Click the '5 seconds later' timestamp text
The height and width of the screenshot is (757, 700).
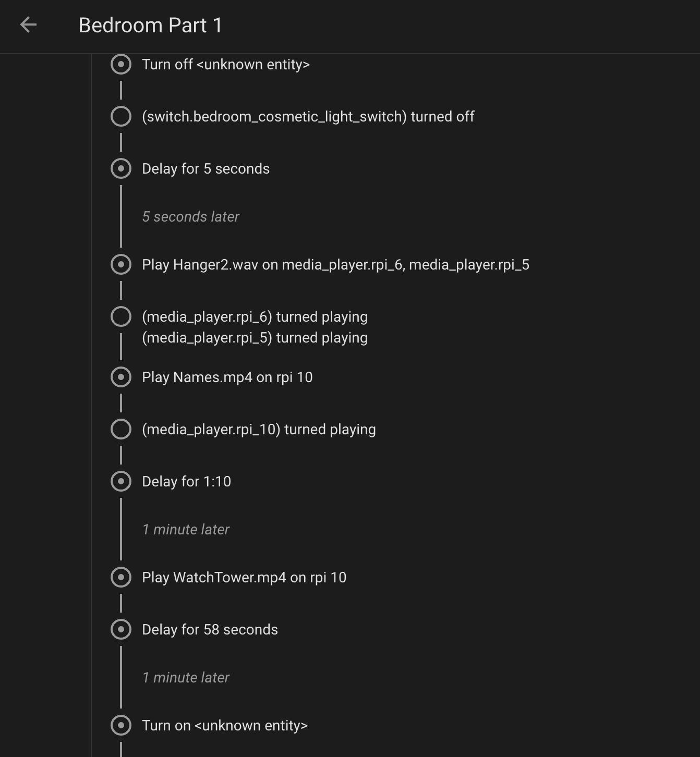click(191, 217)
